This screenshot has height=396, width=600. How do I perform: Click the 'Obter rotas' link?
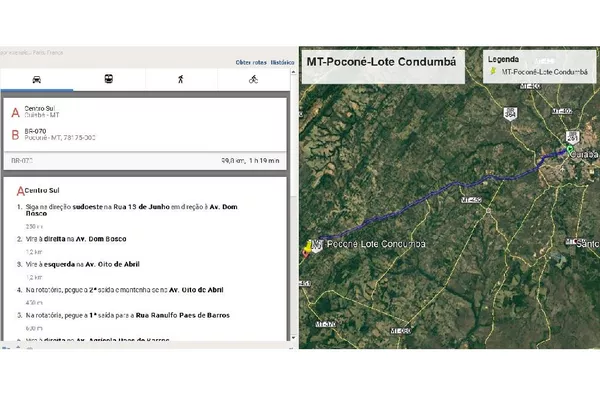(x=251, y=62)
